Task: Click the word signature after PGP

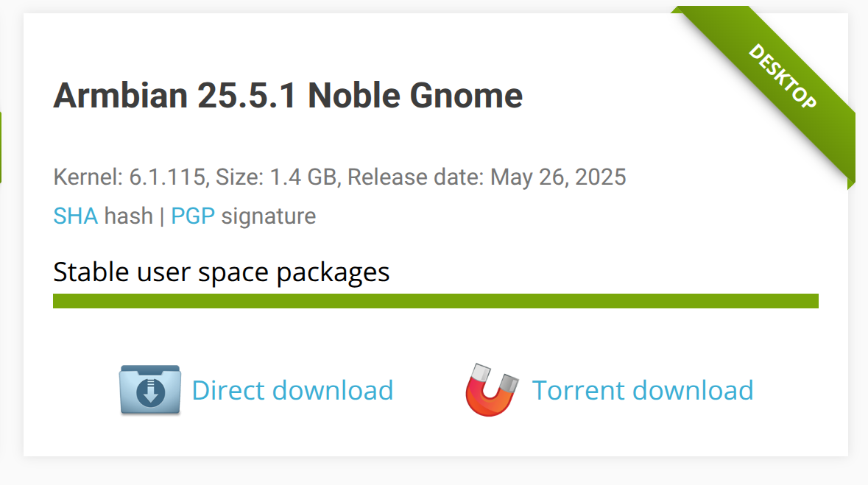Action: pyautogui.click(x=269, y=216)
